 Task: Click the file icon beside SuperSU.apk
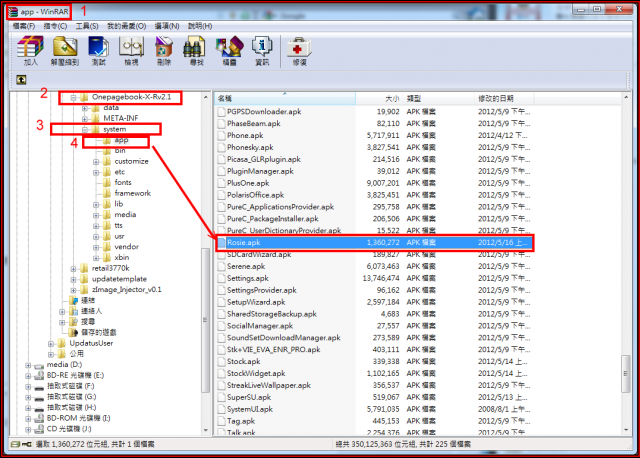coord(221,397)
